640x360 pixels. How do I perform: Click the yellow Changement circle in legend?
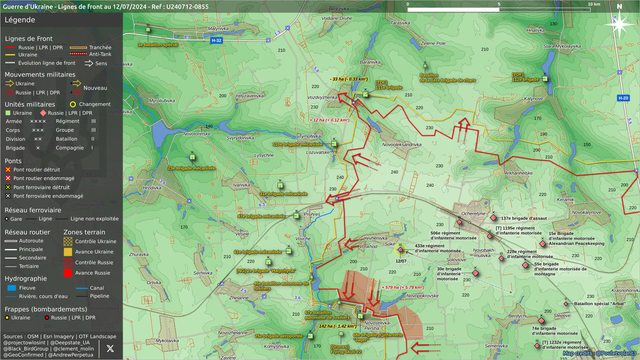(x=73, y=104)
